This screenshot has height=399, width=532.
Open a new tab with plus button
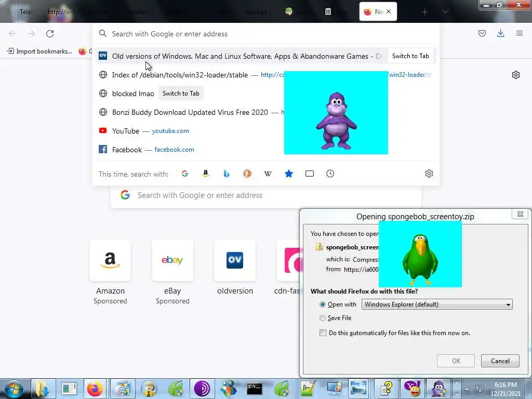click(424, 12)
